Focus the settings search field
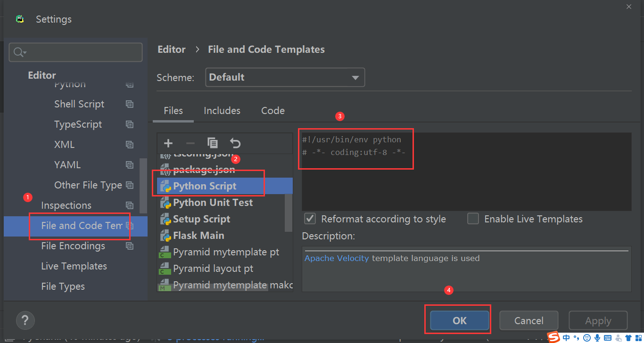644x343 pixels. click(75, 52)
